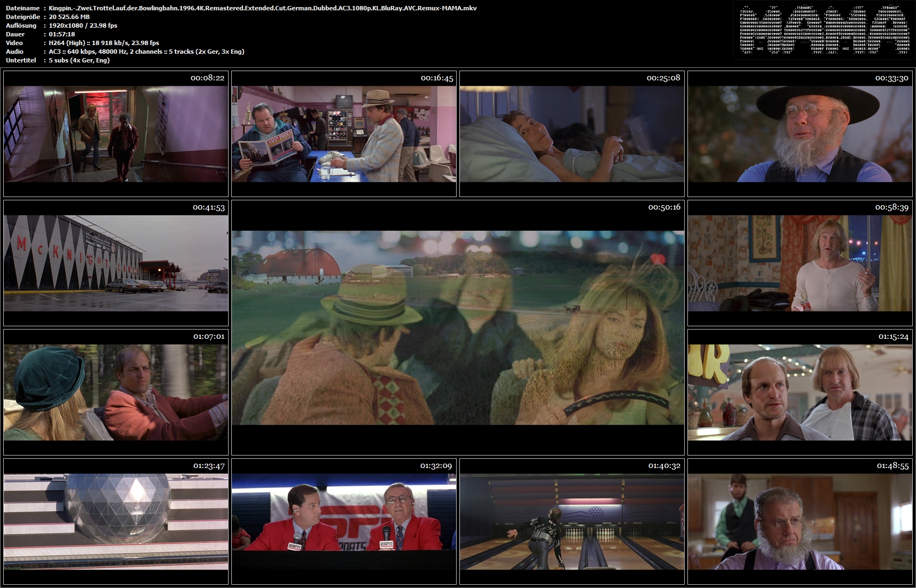The image size is (916, 588).
Task: Click the 00:08:22 timestamp label
Action: (x=207, y=78)
